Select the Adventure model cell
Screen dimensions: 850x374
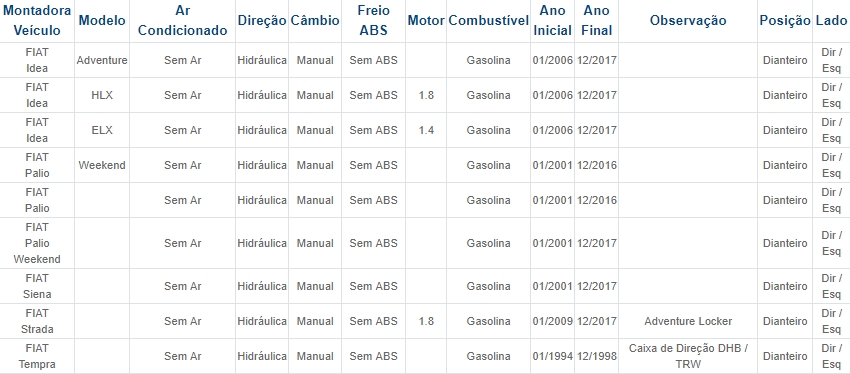[x=102, y=60]
